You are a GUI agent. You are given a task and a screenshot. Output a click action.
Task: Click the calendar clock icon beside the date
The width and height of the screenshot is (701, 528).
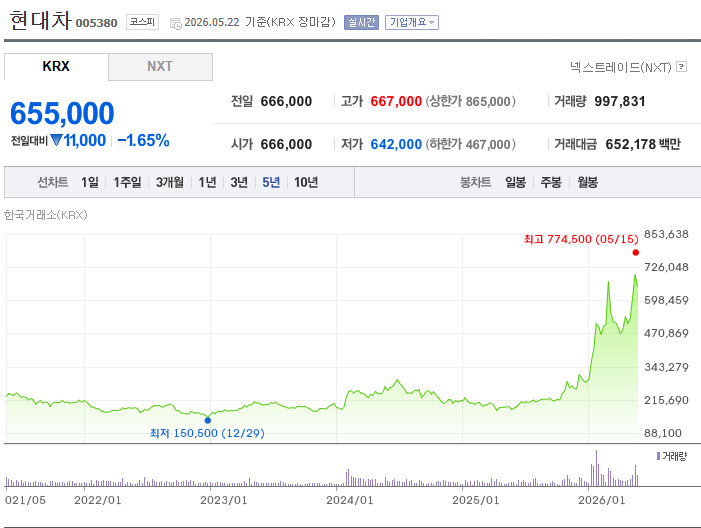176,24
